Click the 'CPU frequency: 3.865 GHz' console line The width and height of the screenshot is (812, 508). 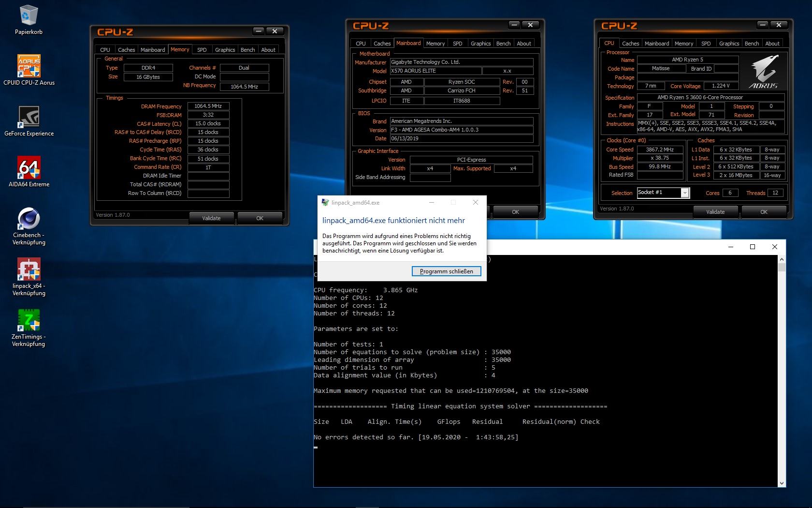[x=365, y=290]
